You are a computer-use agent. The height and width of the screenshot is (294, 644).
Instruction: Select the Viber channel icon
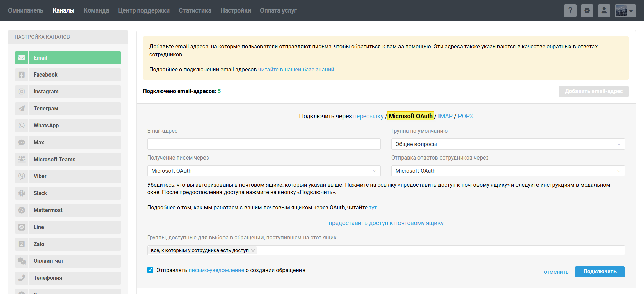tap(22, 176)
